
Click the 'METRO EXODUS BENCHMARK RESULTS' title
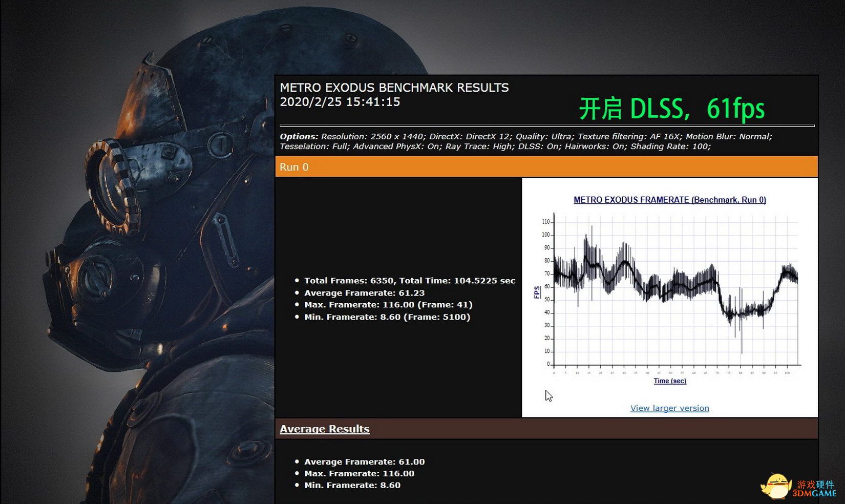[394, 88]
